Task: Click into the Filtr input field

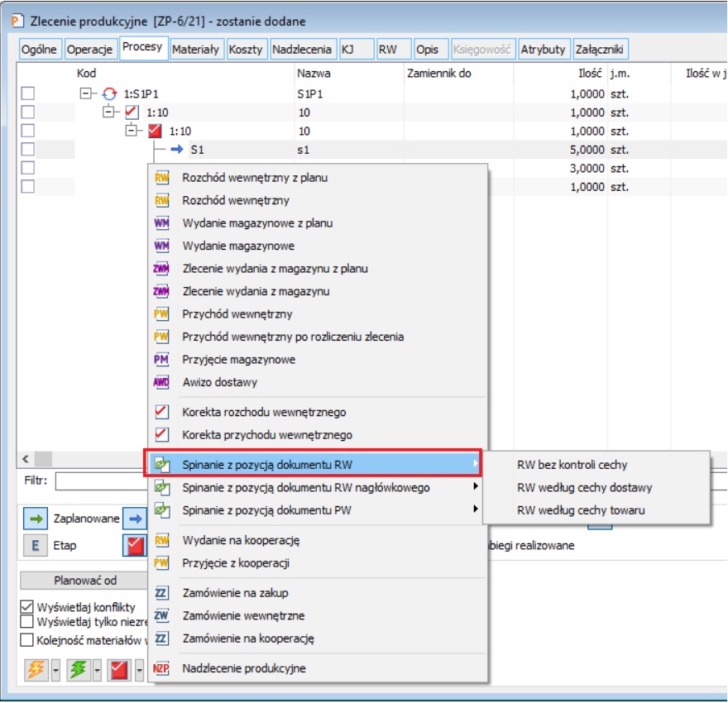Action: coord(99,481)
